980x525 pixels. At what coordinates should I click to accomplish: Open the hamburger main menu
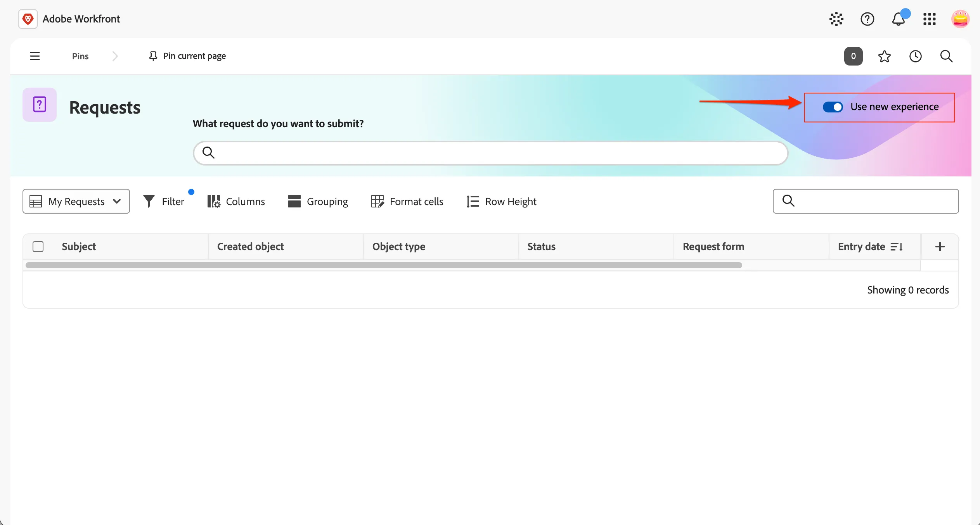coord(35,56)
